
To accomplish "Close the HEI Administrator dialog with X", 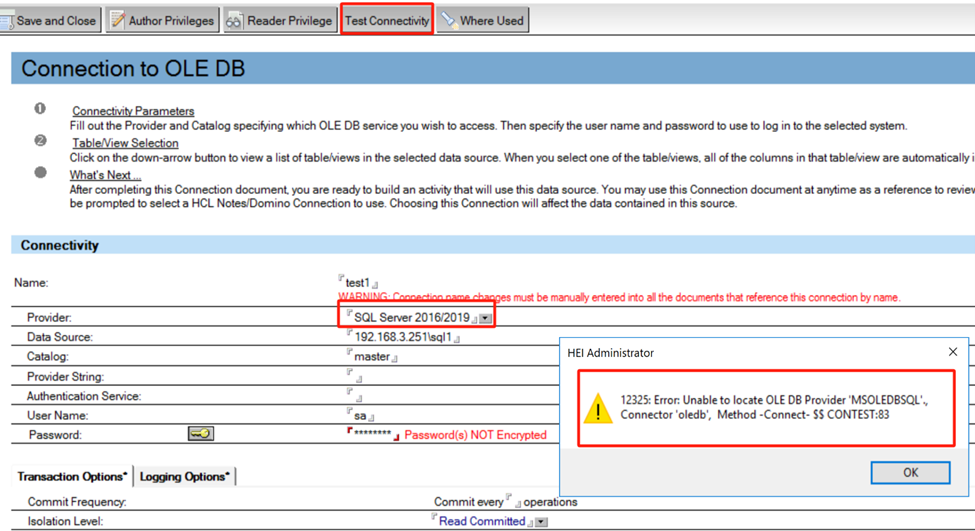I will 952,352.
